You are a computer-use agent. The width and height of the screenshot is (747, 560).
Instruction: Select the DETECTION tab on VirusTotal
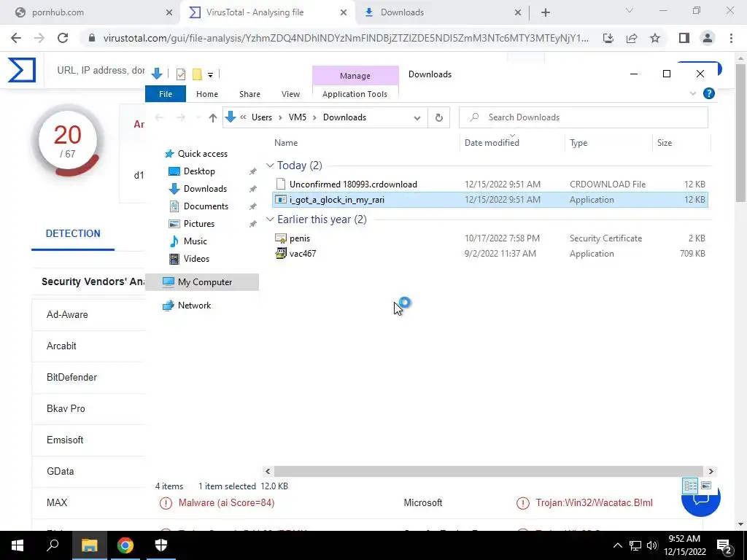[73, 233]
